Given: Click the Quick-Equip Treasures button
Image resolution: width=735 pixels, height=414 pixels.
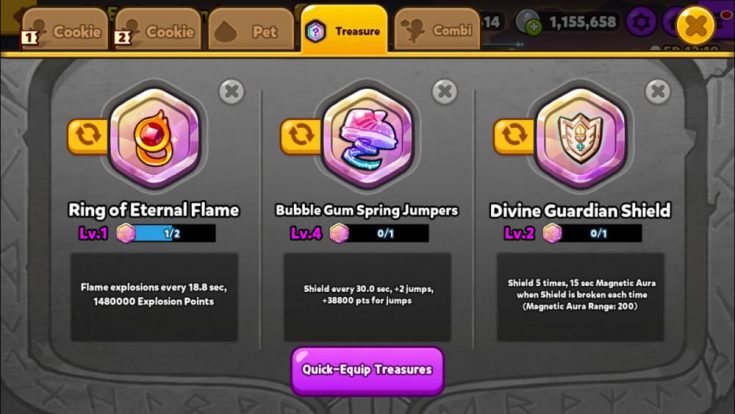Looking at the screenshot, I should [368, 370].
